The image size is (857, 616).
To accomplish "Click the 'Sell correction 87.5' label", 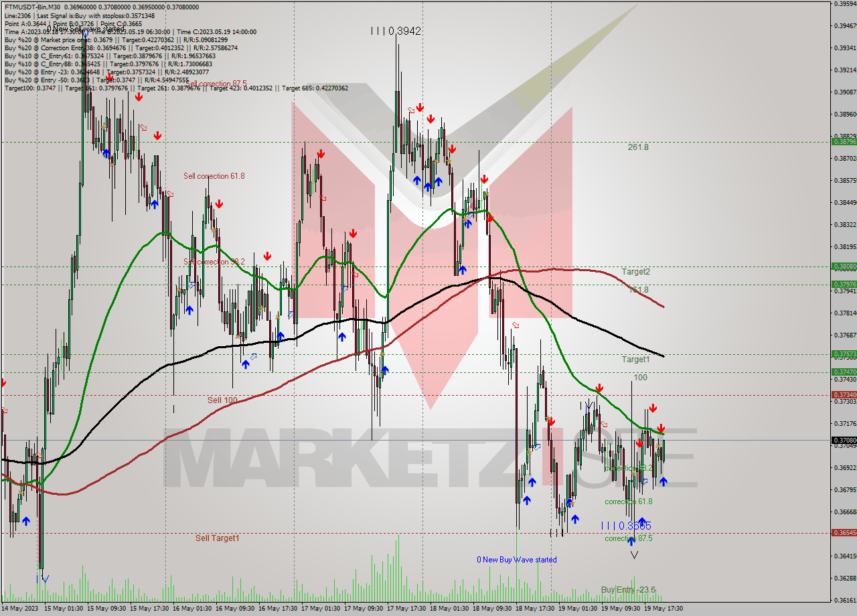I will [x=216, y=84].
